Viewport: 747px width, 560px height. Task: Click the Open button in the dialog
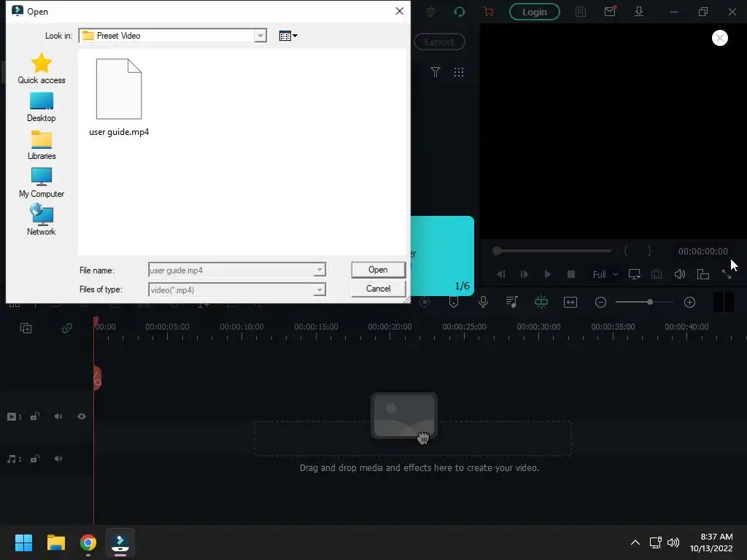[379, 270]
